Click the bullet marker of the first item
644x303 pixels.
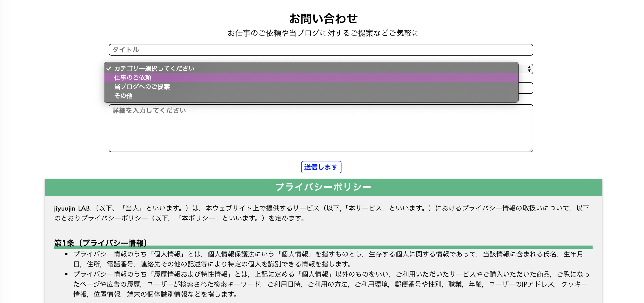coord(66,254)
